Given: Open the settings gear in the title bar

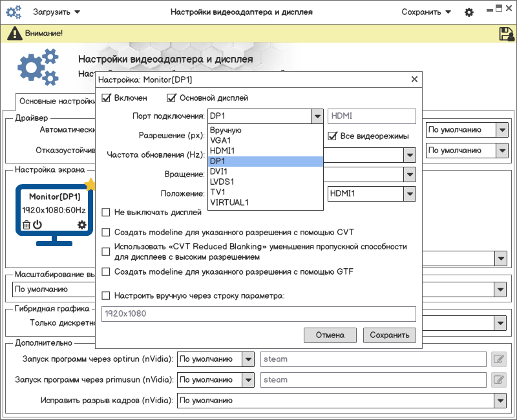Looking at the screenshot, I should coord(469,12).
